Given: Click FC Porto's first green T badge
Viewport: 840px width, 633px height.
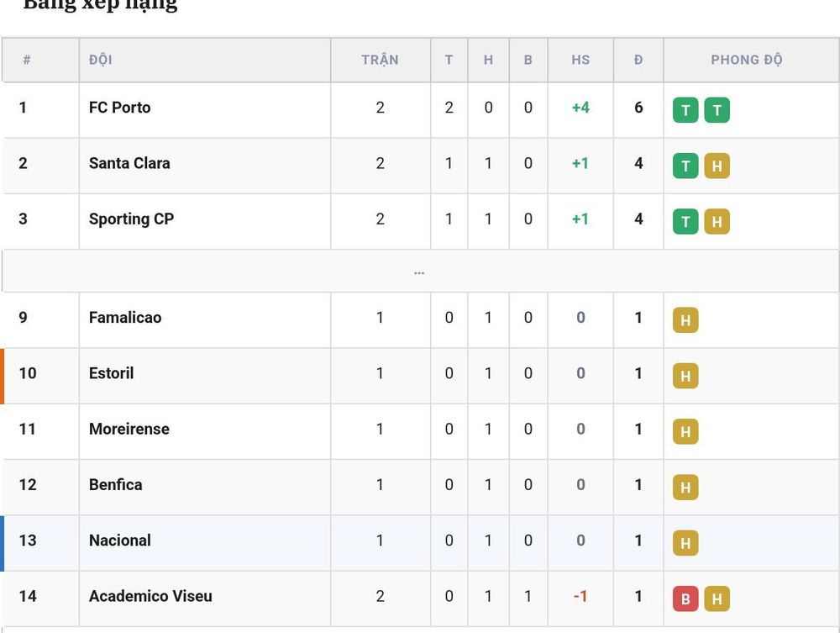Looking at the screenshot, I should pos(685,110).
